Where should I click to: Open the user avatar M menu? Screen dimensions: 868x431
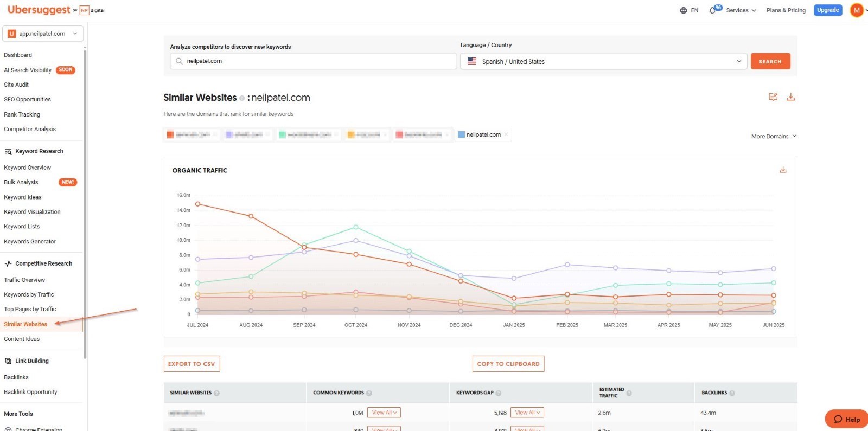pyautogui.click(x=857, y=10)
